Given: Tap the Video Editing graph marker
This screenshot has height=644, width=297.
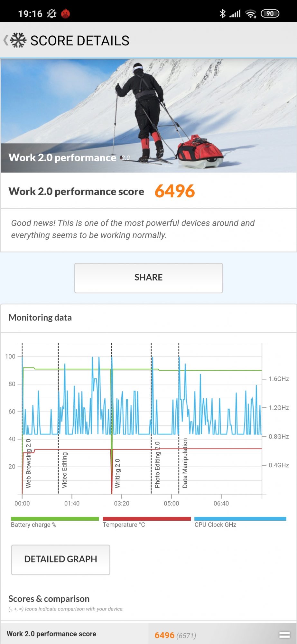Looking at the screenshot, I should 64,470.
